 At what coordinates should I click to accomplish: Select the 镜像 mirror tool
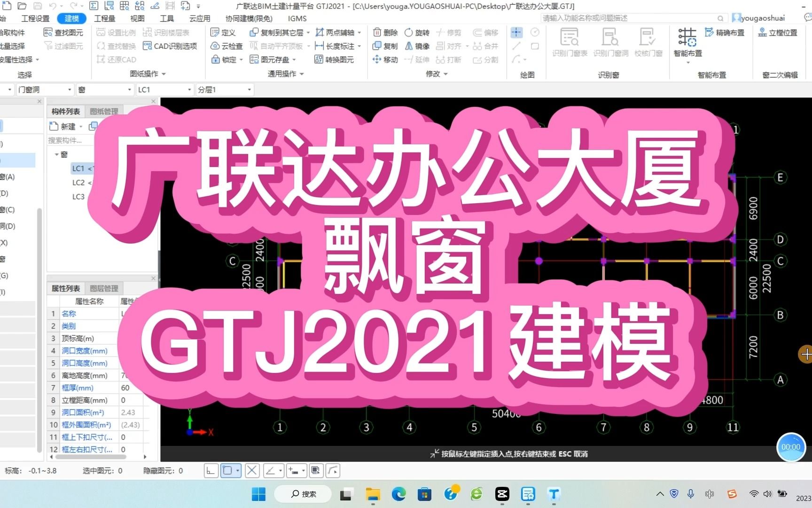(x=417, y=46)
